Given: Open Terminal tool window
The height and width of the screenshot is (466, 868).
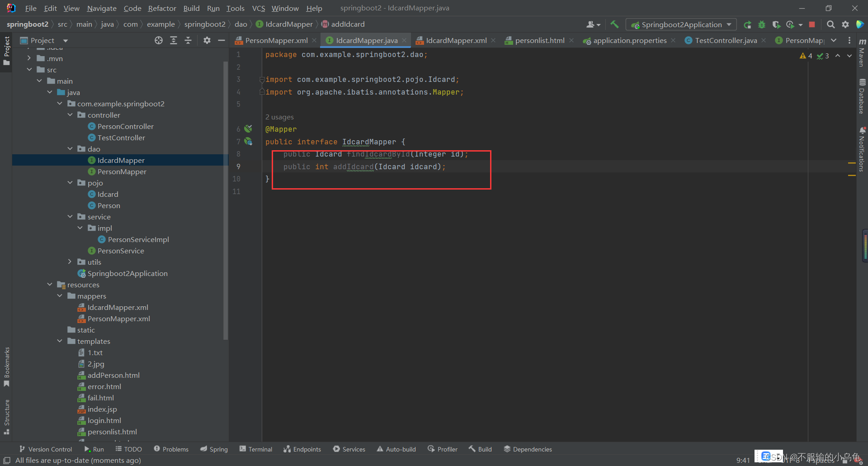Looking at the screenshot, I should point(256,449).
